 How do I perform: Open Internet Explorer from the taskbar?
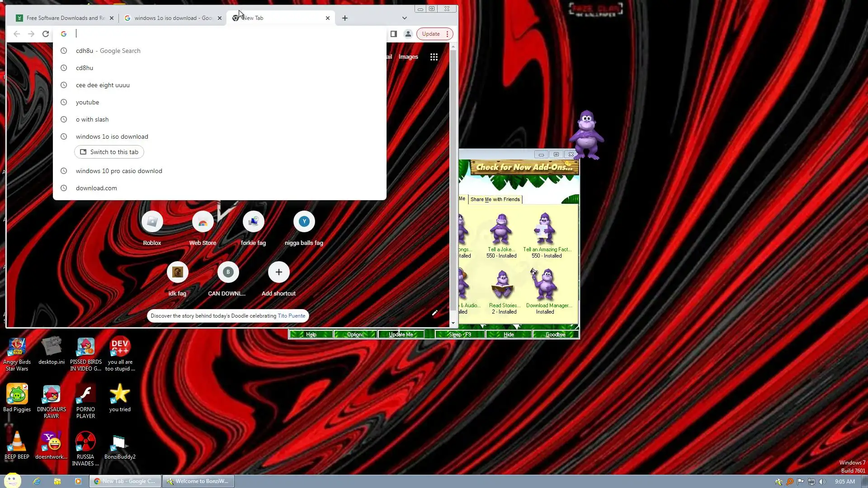(37, 481)
